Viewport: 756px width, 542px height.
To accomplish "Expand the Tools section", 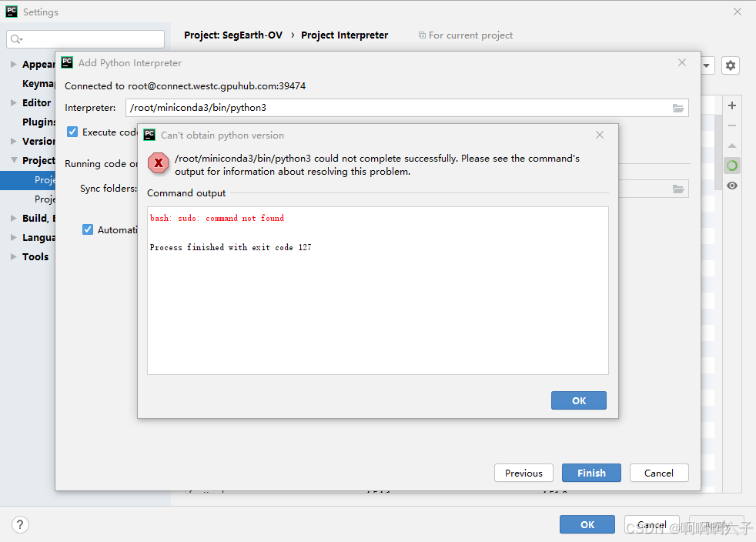I will coord(13,256).
